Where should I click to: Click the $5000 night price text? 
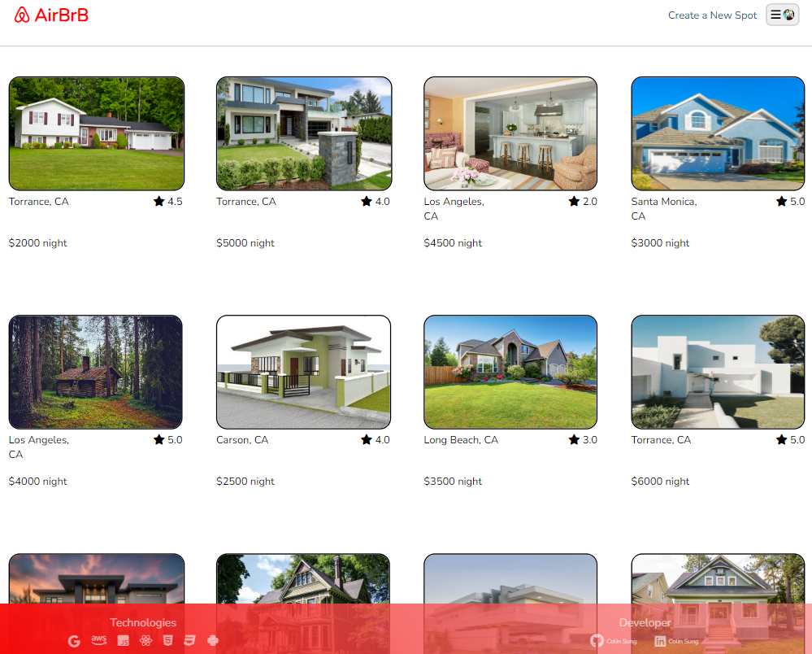click(x=245, y=243)
